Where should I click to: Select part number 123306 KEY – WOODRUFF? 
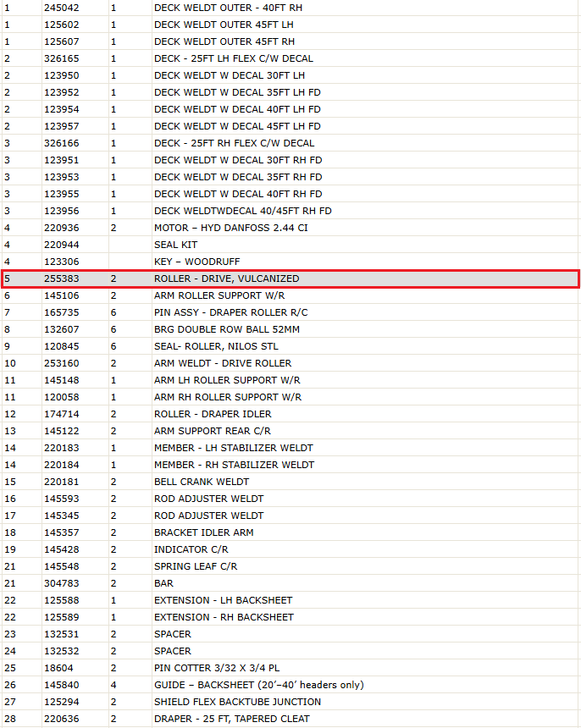(290, 262)
